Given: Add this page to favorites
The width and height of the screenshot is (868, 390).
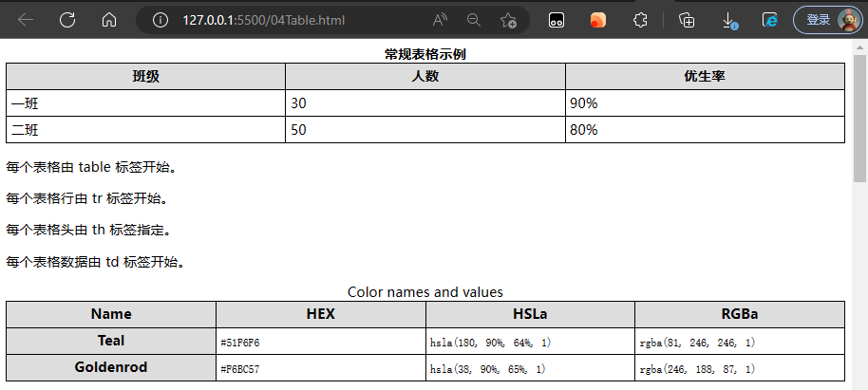Looking at the screenshot, I should coord(508,21).
